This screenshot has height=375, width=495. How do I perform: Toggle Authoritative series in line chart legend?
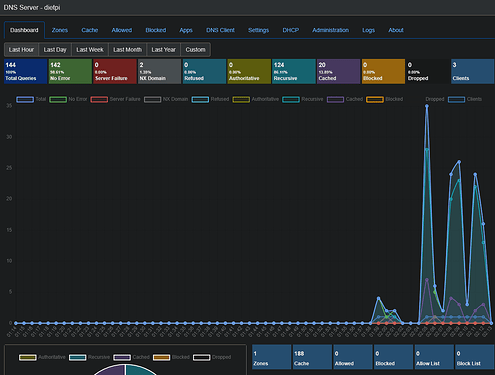click(256, 99)
